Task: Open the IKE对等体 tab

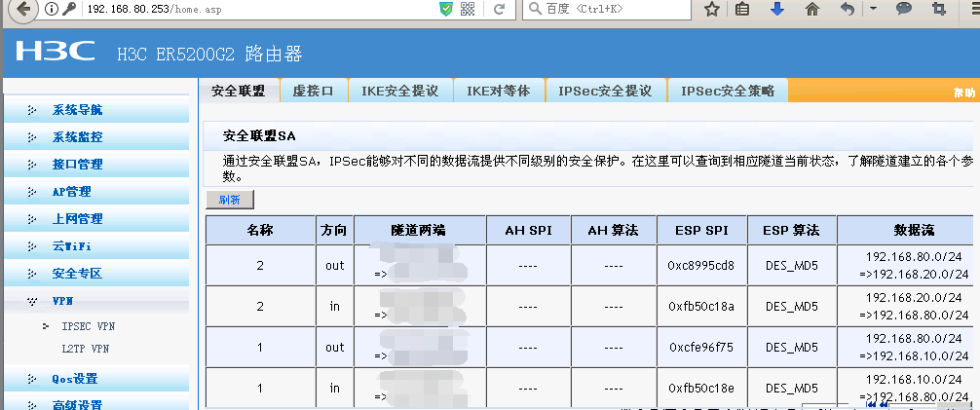Action: click(x=499, y=91)
